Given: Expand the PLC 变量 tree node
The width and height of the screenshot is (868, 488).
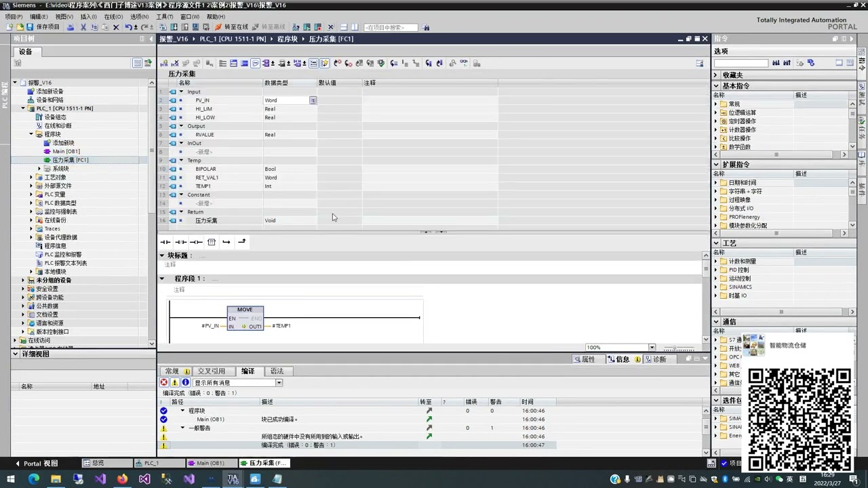Looking at the screenshot, I should (31, 195).
